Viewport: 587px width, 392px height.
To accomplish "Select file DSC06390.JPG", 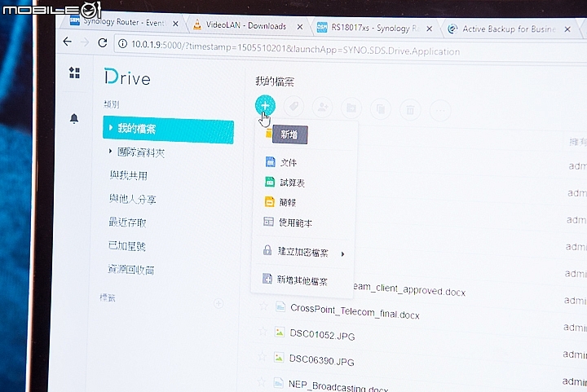I will tap(321, 360).
